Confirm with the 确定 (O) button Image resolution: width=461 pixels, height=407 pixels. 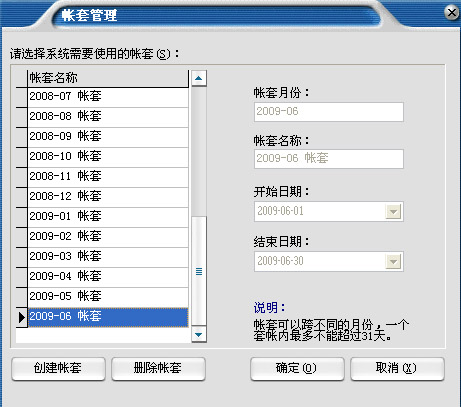click(x=297, y=369)
